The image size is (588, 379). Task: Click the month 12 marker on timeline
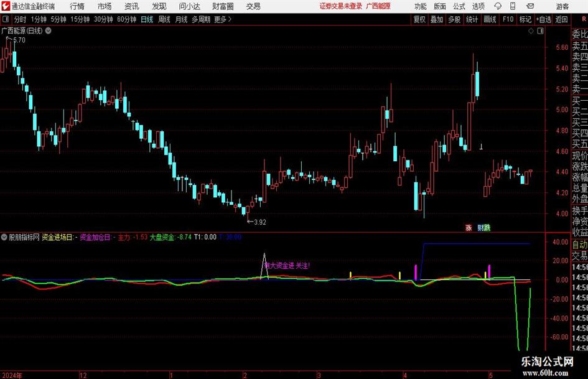(x=83, y=375)
